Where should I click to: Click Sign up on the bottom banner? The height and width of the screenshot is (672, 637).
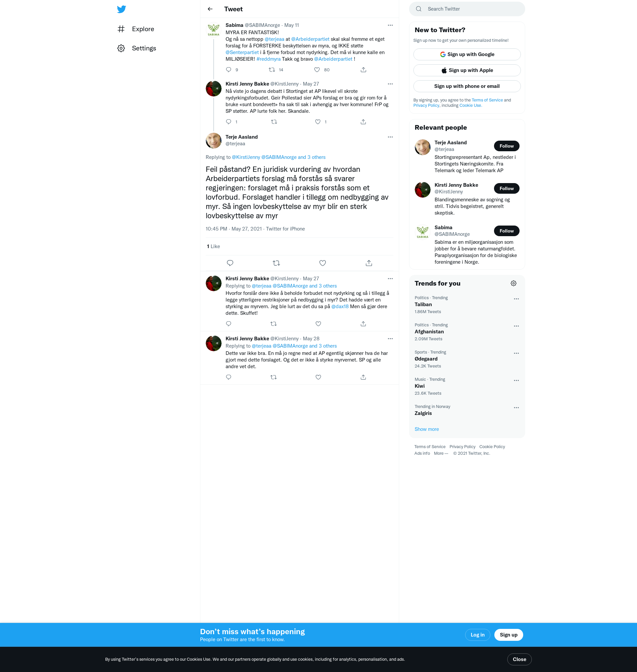[x=508, y=635]
